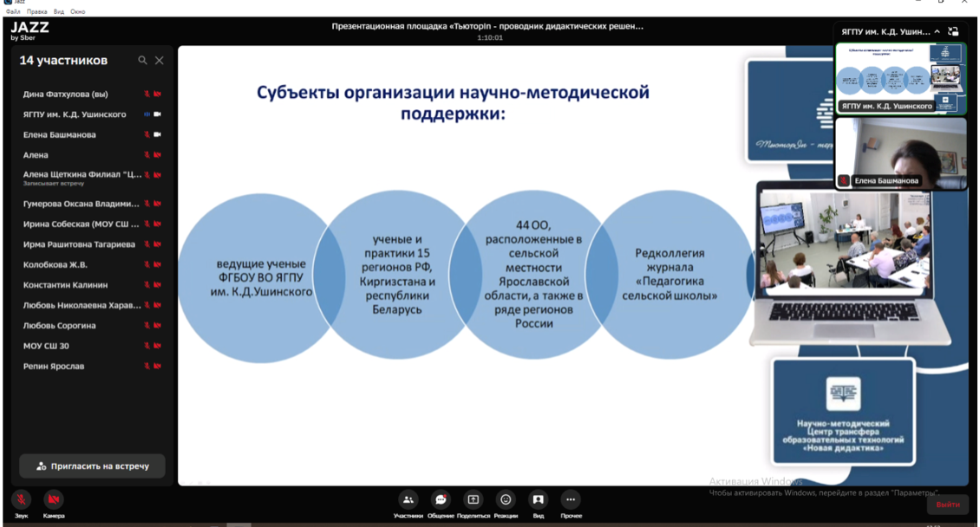Open the Файл menu
The width and height of the screenshot is (980, 527).
[x=13, y=12]
